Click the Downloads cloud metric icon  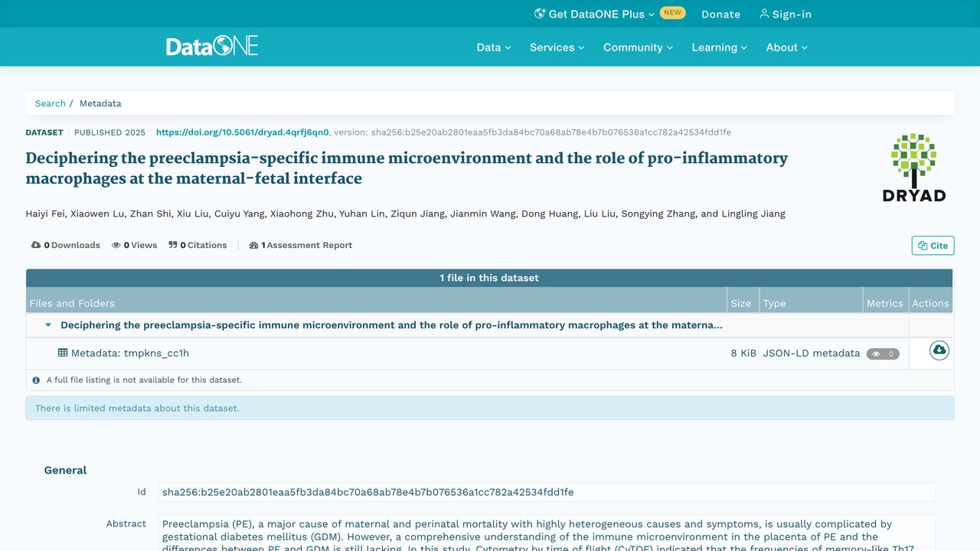coord(36,245)
